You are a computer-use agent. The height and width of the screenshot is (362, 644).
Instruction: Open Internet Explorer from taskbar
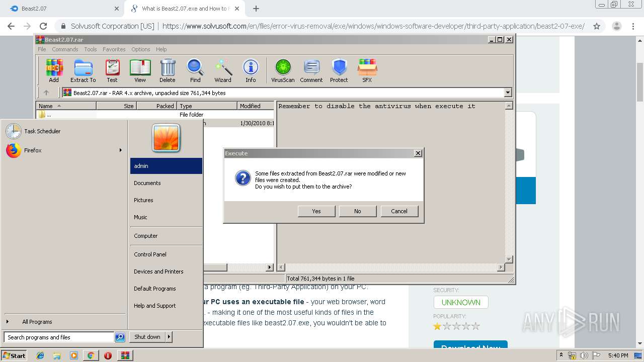click(40, 355)
